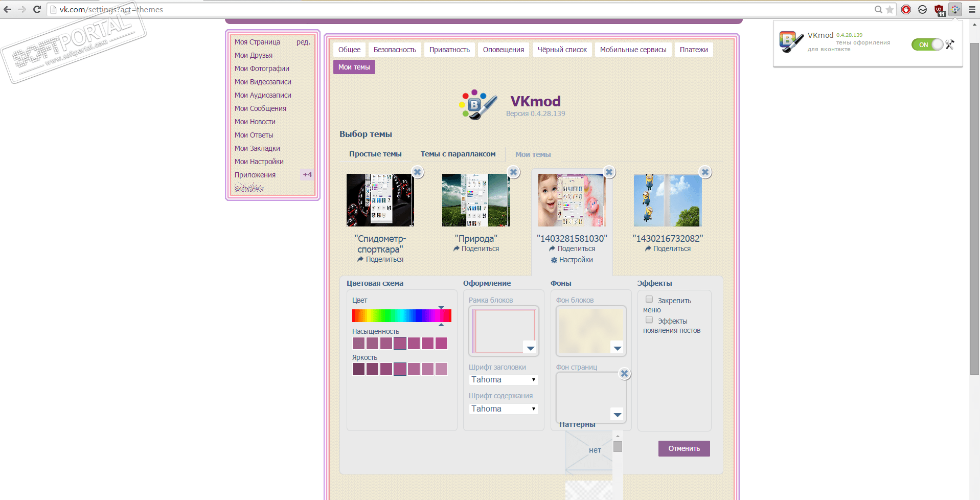The width and height of the screenshot is (980, 500).
Task: Open the AdBlock stop-hand extension icon
Action: (x=906, y=9)
